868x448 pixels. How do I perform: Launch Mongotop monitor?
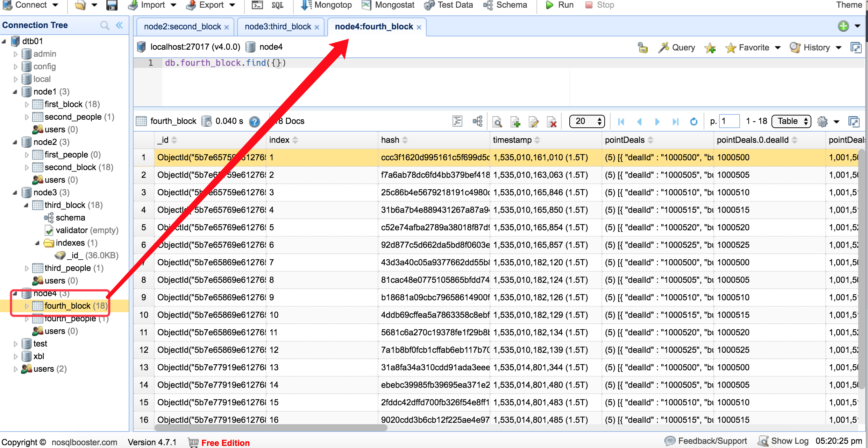pyautogui.click(x=327, y=5)
